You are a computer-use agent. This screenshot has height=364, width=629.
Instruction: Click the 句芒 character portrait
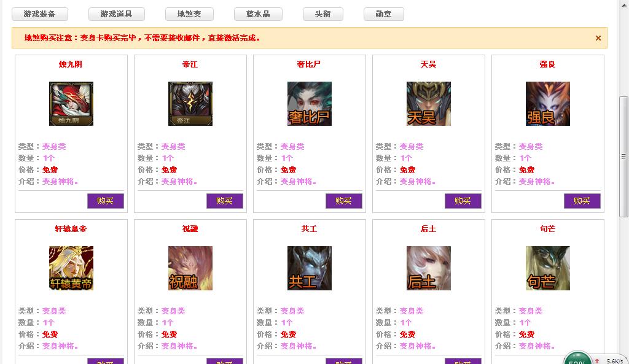[x=547, y=268]
